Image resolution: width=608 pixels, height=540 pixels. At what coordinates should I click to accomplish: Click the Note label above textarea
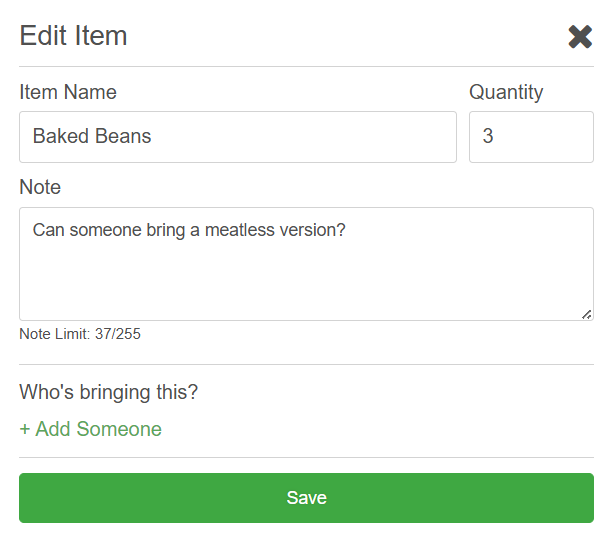point(40,187)
